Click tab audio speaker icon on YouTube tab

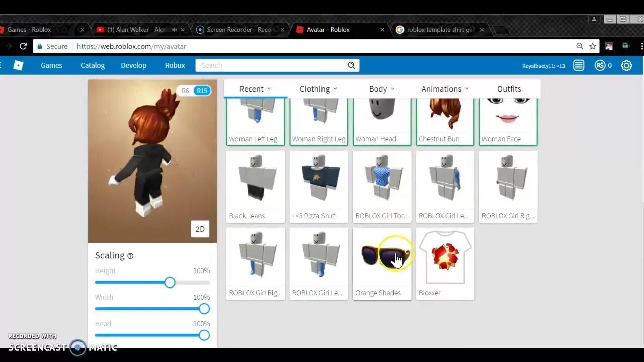point(174,30)
